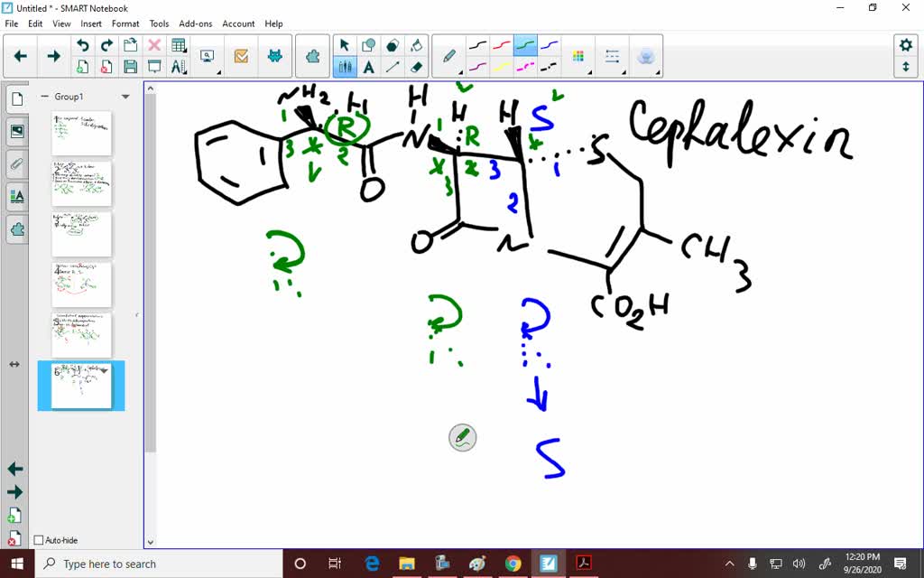Expand the pen options dropdown arrow

point(460,70)
